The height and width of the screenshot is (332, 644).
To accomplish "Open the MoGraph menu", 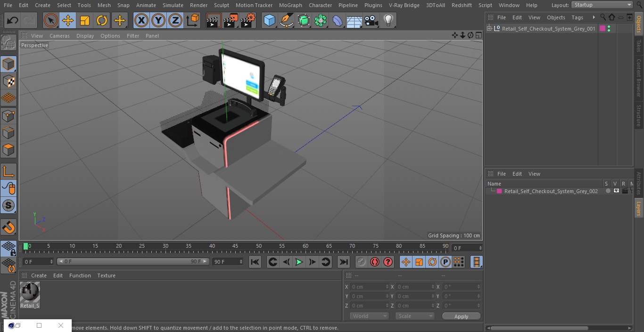I will pos(290,5).
